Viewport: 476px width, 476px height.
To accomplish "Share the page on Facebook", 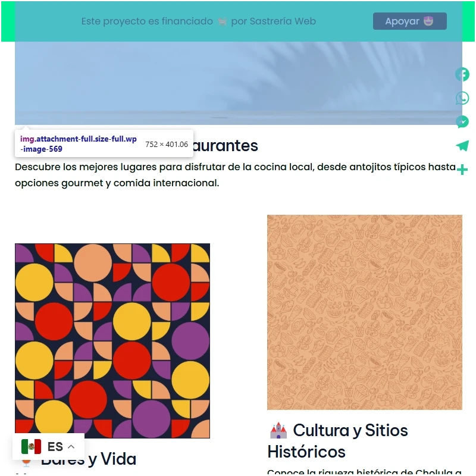I will click(462, 74).
